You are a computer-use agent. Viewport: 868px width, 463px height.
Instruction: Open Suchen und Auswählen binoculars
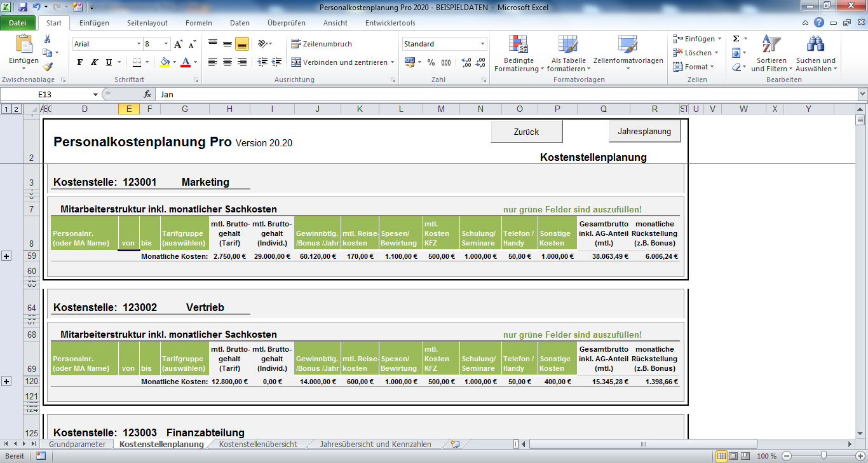(x=816, y=53)
